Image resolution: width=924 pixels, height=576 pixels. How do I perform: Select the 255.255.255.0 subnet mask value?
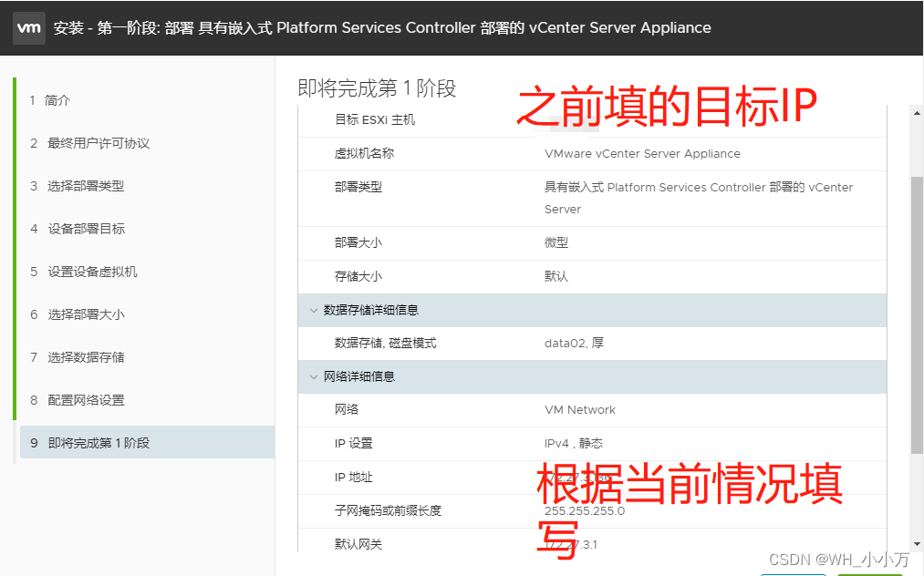click(585, 511)
